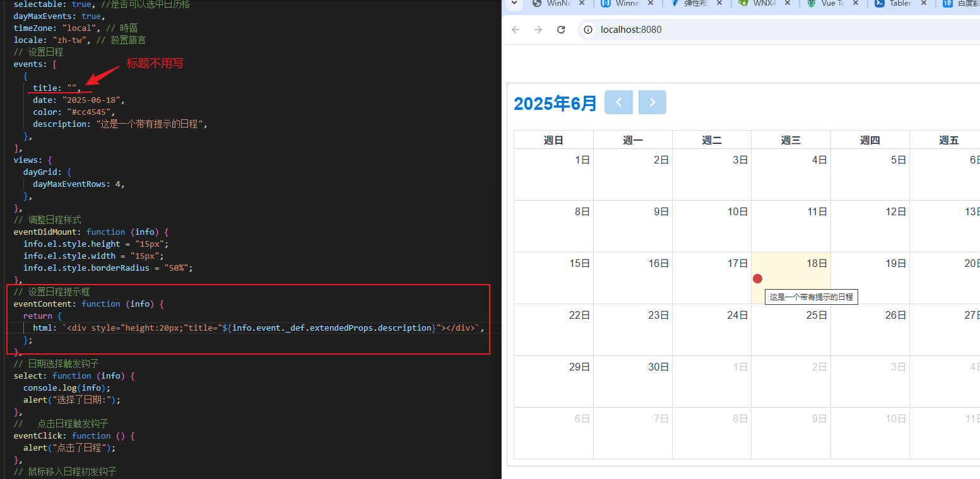The image size is (980, 479).
Task: Close the WinNe browser tab
Action: coord(581,4)
